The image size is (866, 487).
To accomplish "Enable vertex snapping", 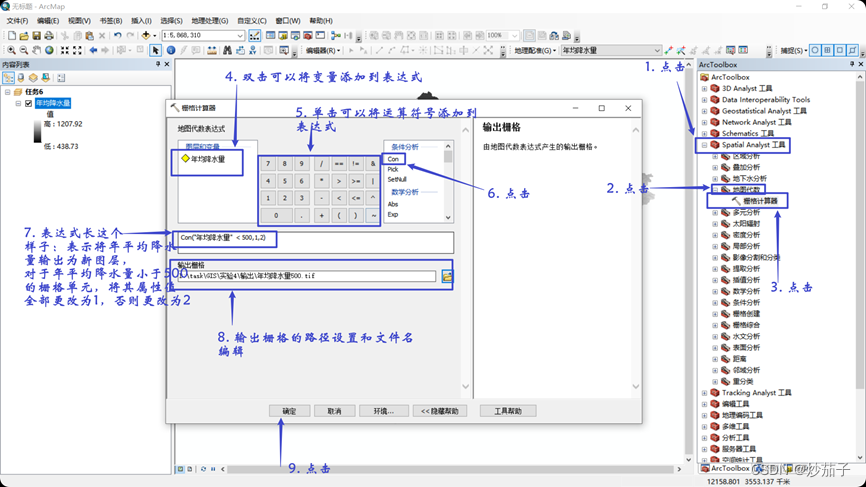I will click(x=839, y=50).
